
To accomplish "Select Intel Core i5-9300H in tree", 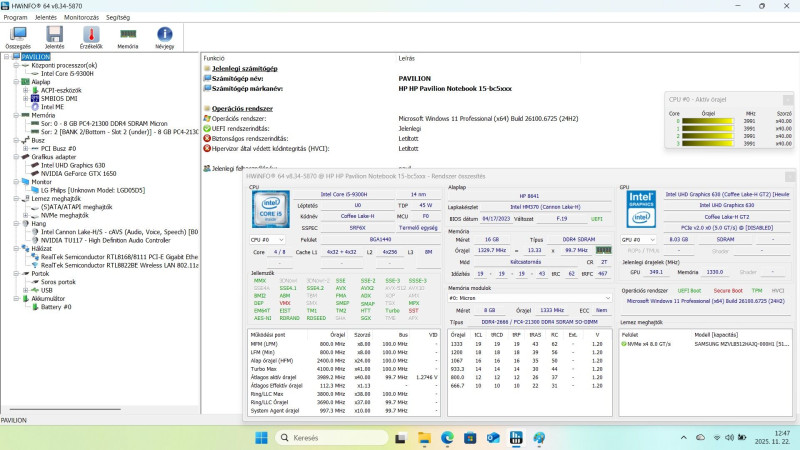I will [x=67, y=73].
